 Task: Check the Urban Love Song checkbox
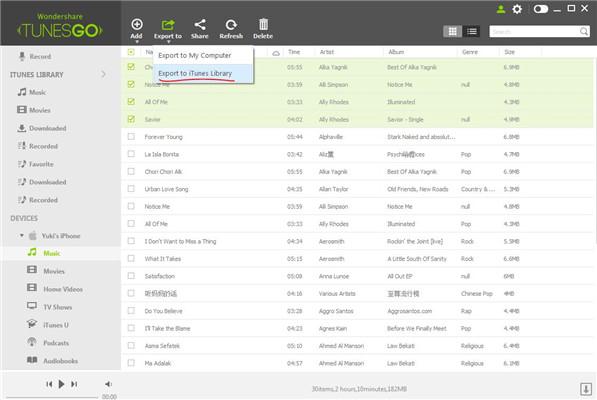point(131,189)
